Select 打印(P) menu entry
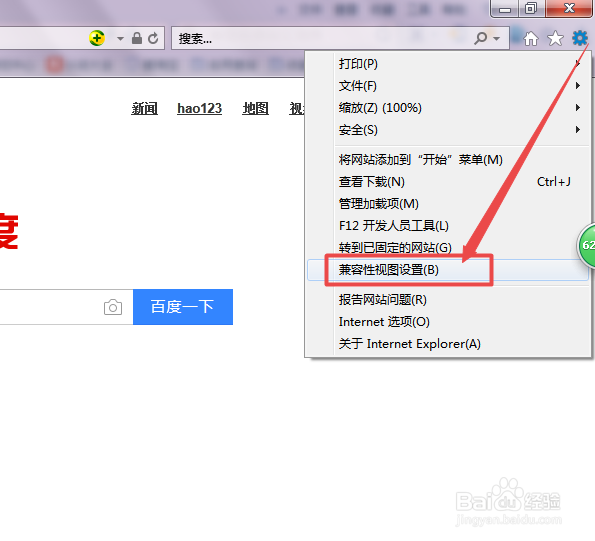The width and height of the screenshot is (595, 541). coord(448,63)
